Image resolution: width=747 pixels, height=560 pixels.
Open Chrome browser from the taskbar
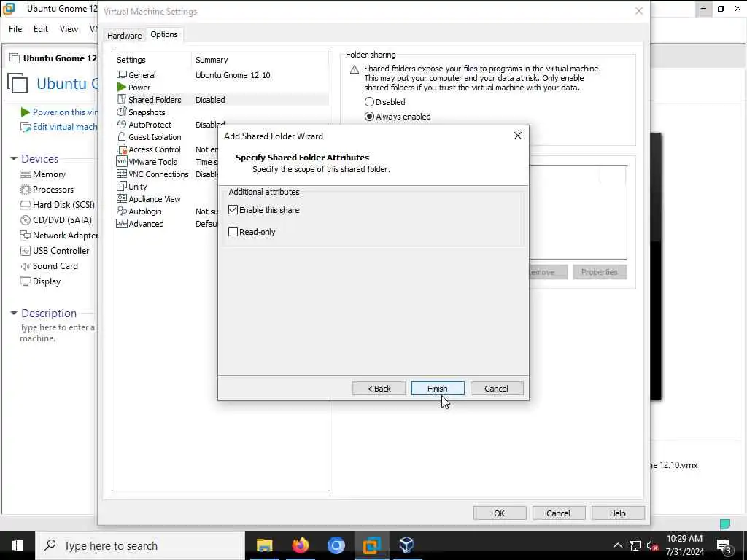click(336, 545)
